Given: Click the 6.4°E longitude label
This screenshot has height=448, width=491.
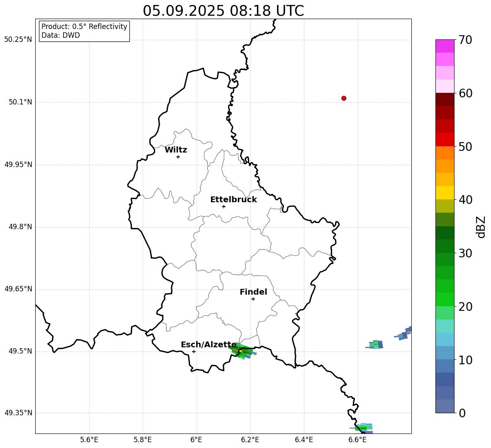Looking at the screenshot, I should tap(304, 440).
